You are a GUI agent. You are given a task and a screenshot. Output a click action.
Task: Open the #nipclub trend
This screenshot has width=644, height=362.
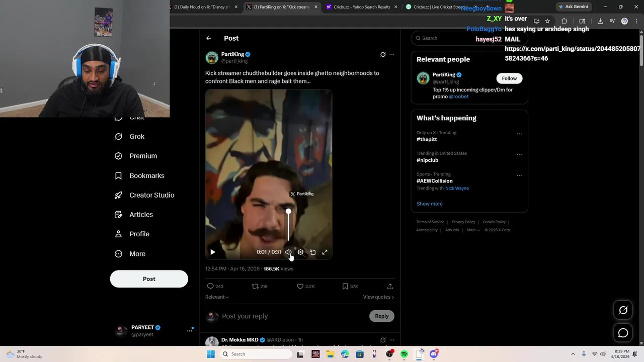pos(427,160)
